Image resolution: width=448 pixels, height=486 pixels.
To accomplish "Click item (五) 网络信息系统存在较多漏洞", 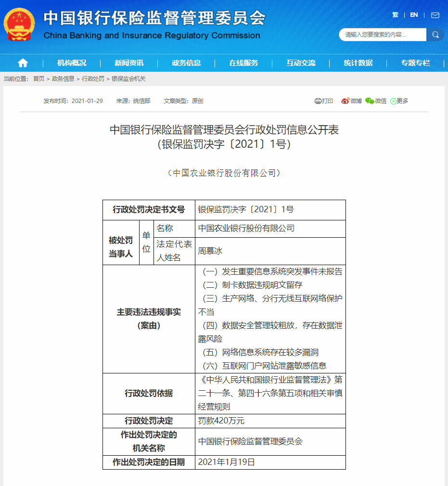I will [x=260, y=352].
